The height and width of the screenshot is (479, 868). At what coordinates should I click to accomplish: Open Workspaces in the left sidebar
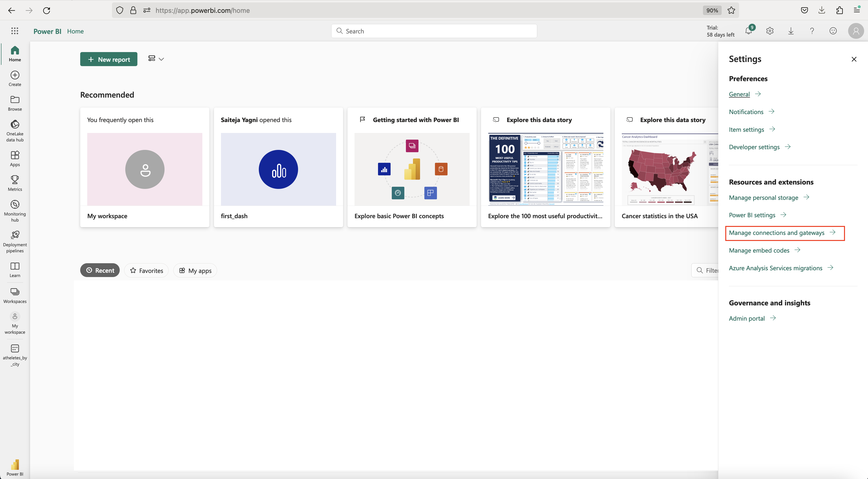15,295
